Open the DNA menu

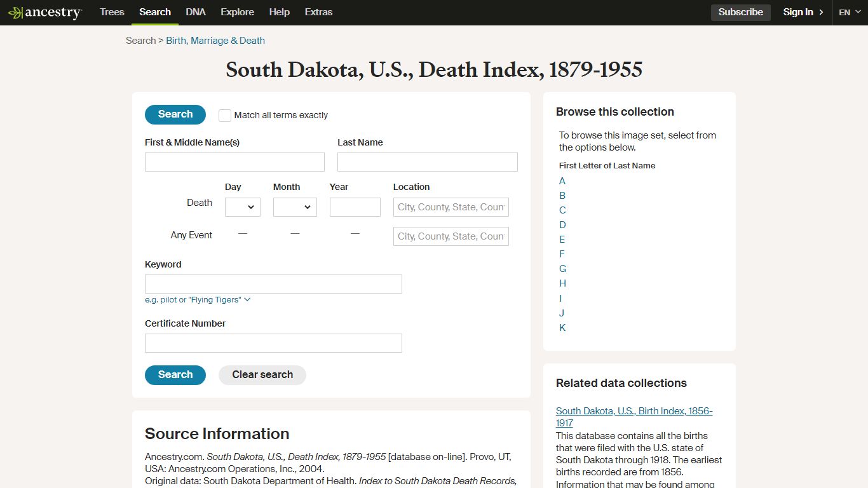pyautogui.click(x=196, y=12)
